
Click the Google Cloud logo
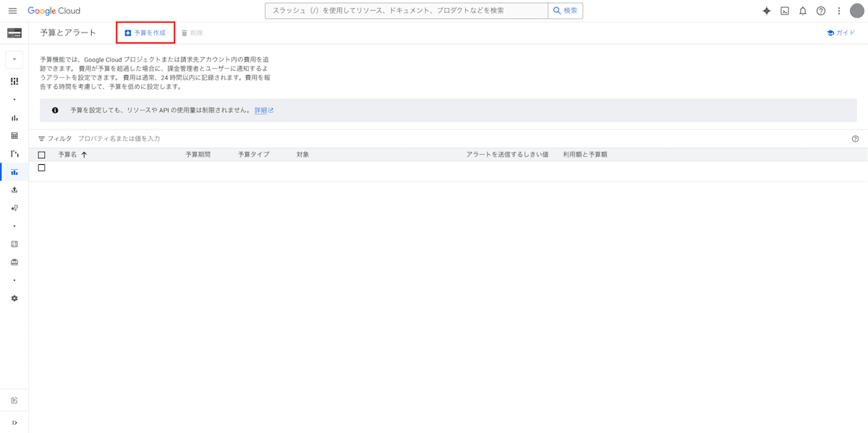[x=54, y=11]
